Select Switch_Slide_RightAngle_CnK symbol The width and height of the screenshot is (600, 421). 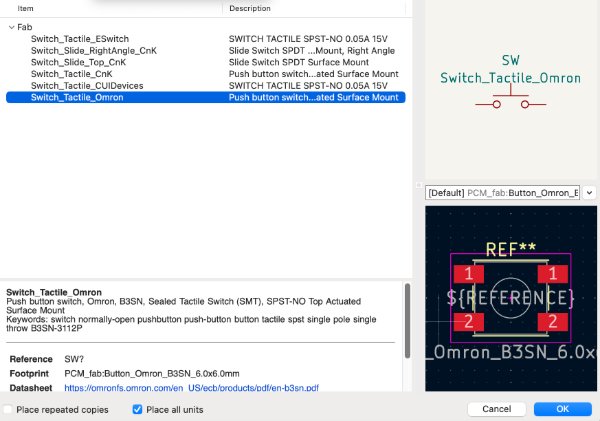coord(94,51)
